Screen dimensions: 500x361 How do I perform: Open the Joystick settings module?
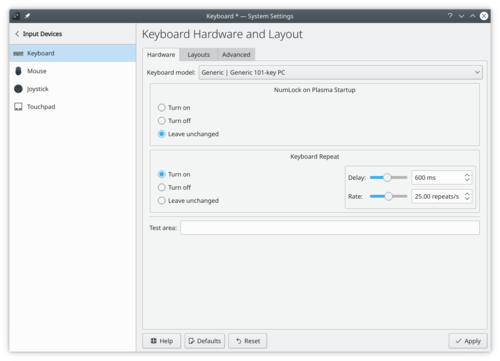[x=72, y=89]
